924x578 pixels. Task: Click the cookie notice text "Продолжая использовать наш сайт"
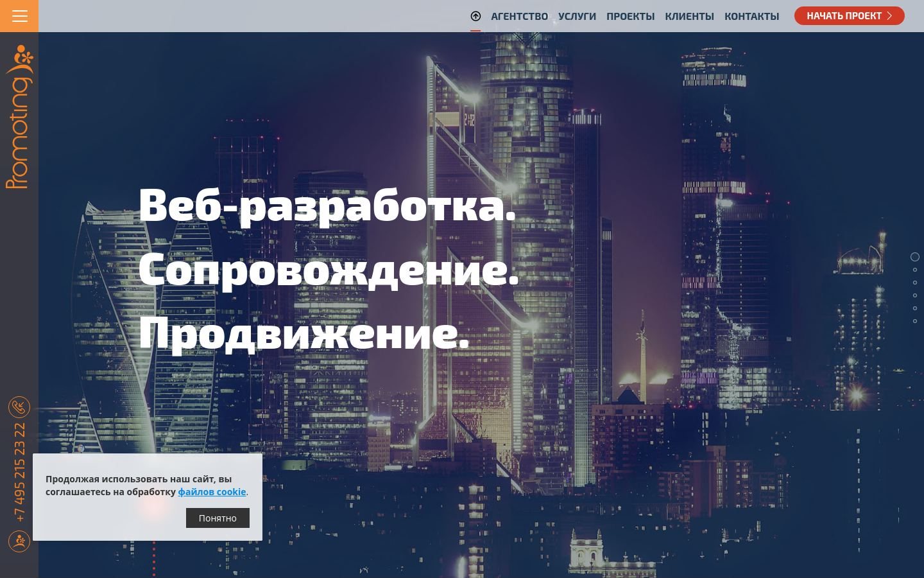coord(130,478)
